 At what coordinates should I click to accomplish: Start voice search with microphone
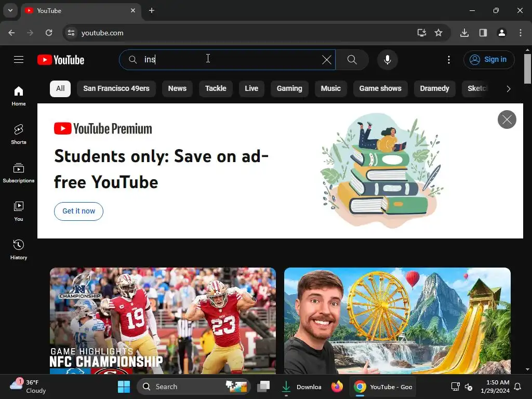[x=387, y=60]
